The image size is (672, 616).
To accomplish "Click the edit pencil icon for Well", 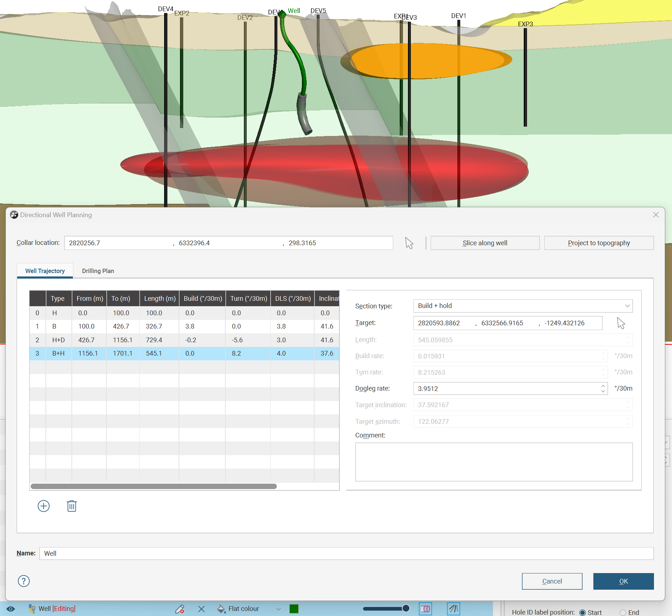I will [180, 609].
